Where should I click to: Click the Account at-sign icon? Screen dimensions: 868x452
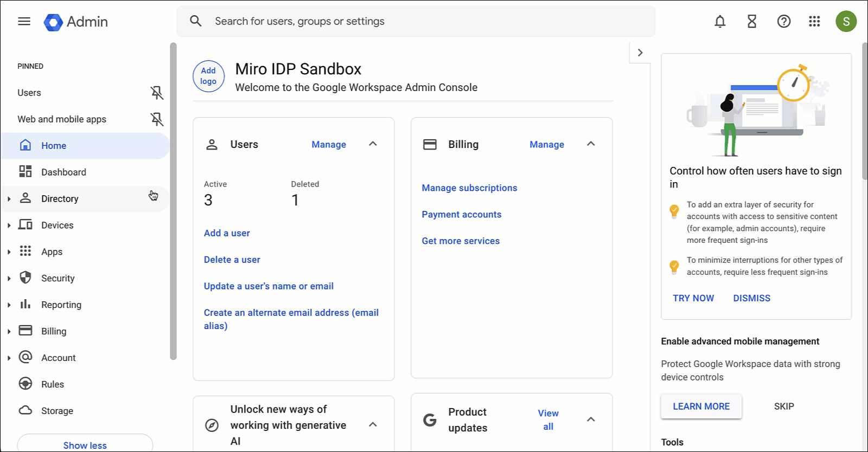click(25, 357)
